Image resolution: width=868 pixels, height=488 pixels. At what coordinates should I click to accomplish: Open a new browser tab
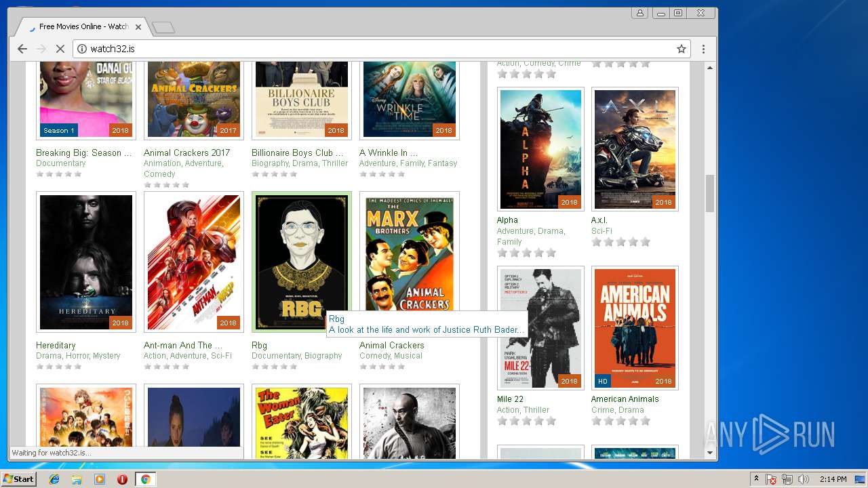click(x=163, y=27)
